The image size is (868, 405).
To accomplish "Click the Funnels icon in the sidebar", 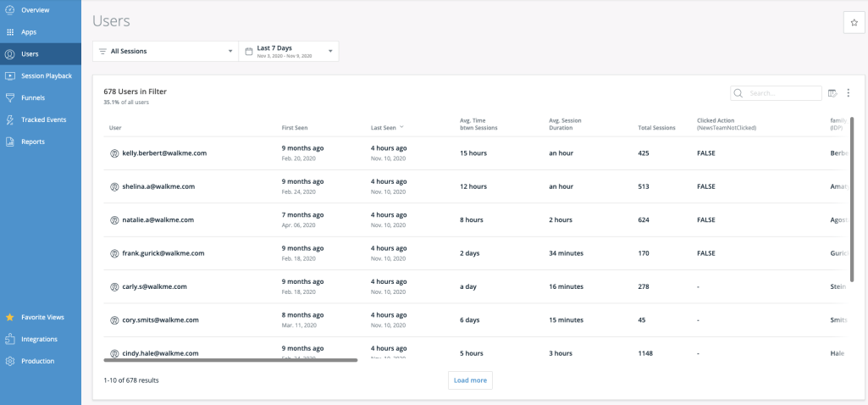I will point(10,97).
